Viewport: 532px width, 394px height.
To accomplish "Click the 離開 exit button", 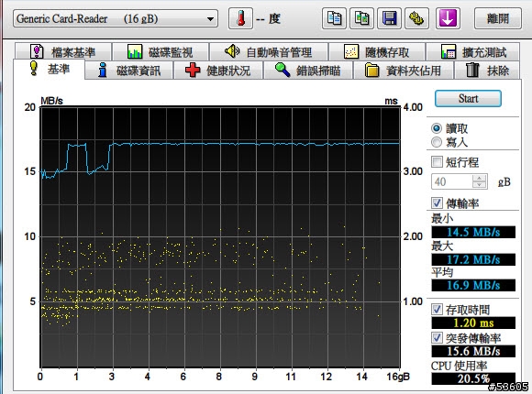I will tap(498, 18).
